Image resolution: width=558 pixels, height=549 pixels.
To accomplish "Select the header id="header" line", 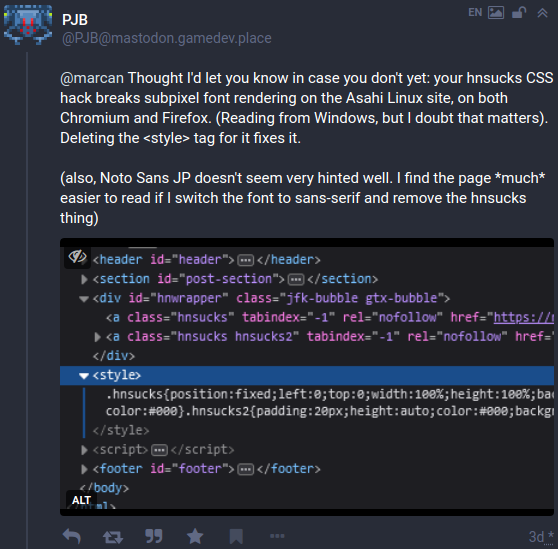I will pos(206,260).
